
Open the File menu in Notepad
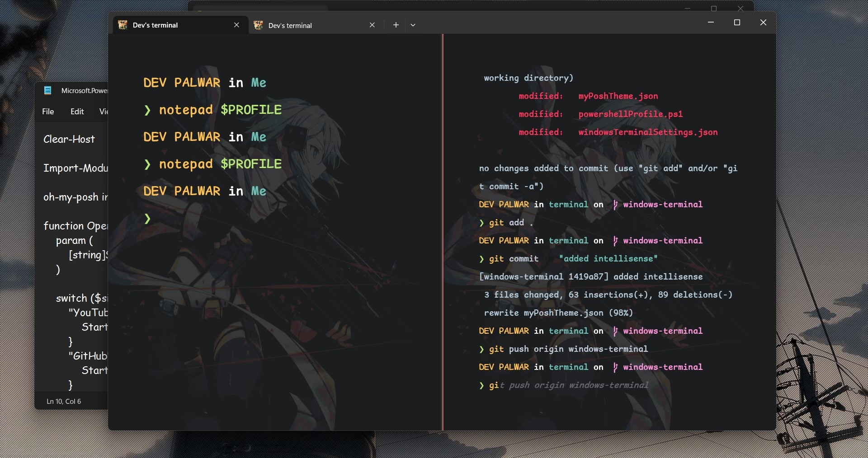click(48, 112)
